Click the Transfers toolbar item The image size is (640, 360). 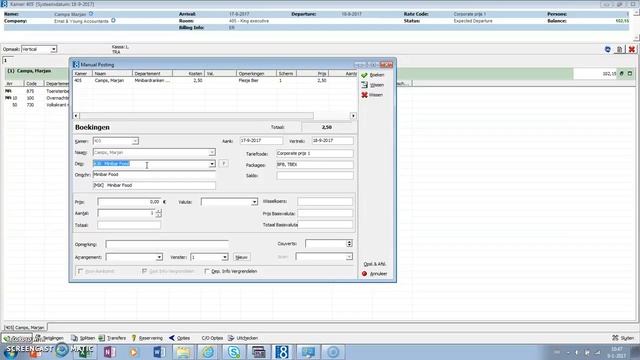[x=113, y=338]
